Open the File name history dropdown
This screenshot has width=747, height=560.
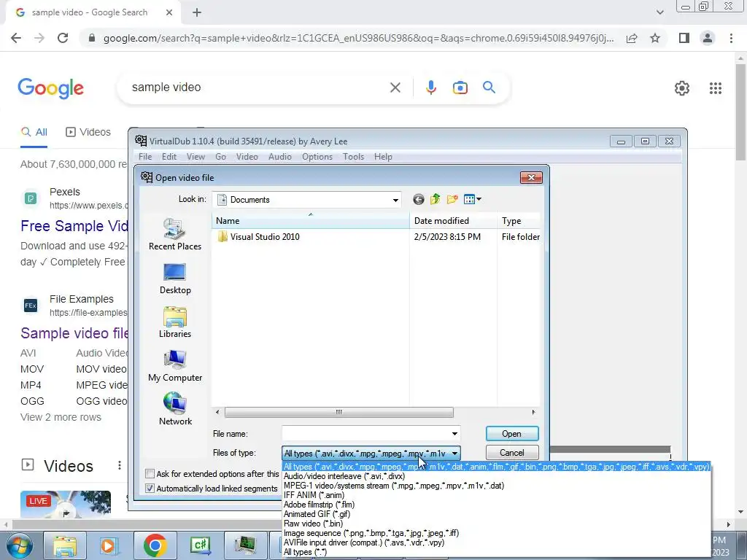[454, 434]
